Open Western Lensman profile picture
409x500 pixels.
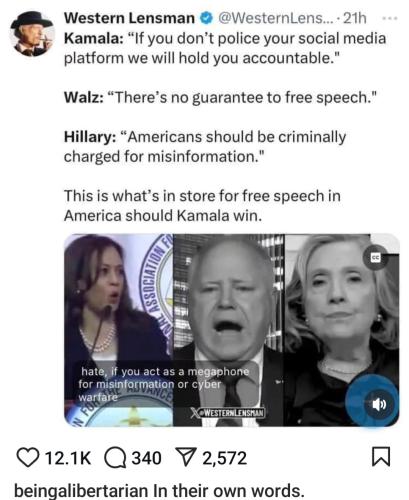32,34
